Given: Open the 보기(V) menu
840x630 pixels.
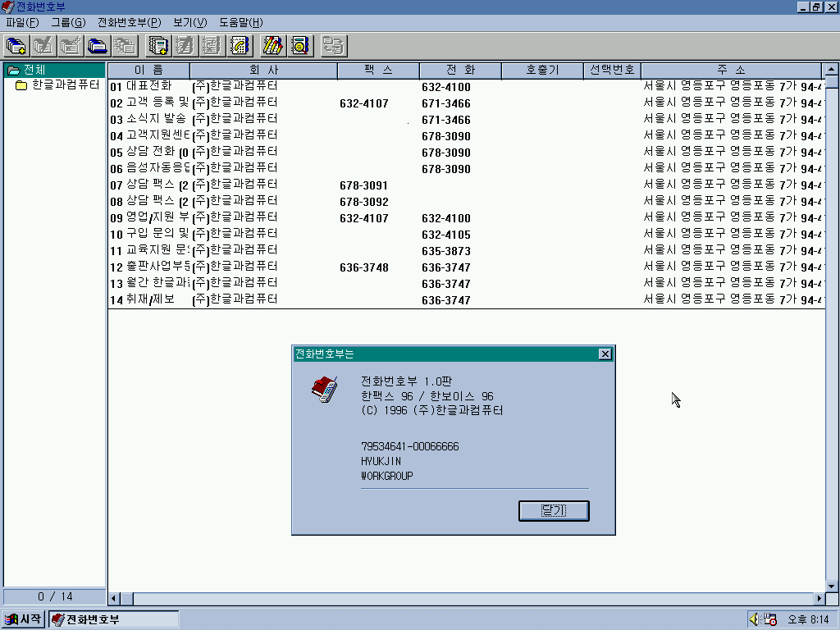Looking at the screenshot, I should [189, 22].
